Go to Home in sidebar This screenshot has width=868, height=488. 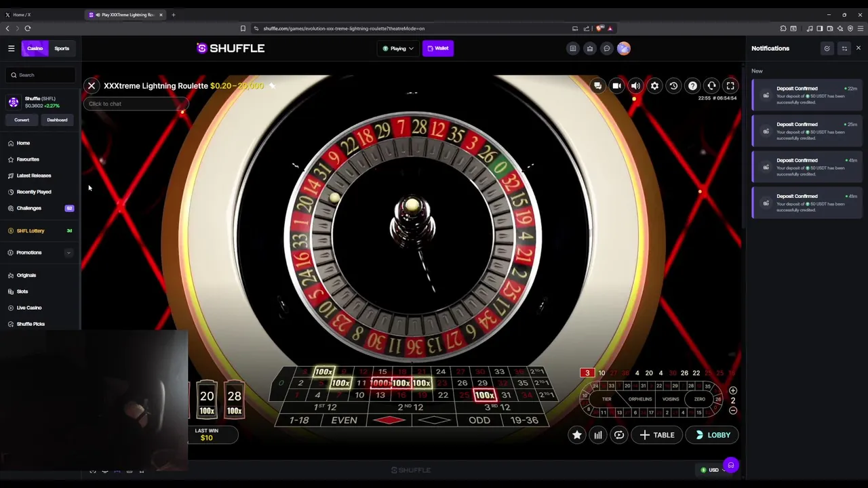click(x=23, y=143)
